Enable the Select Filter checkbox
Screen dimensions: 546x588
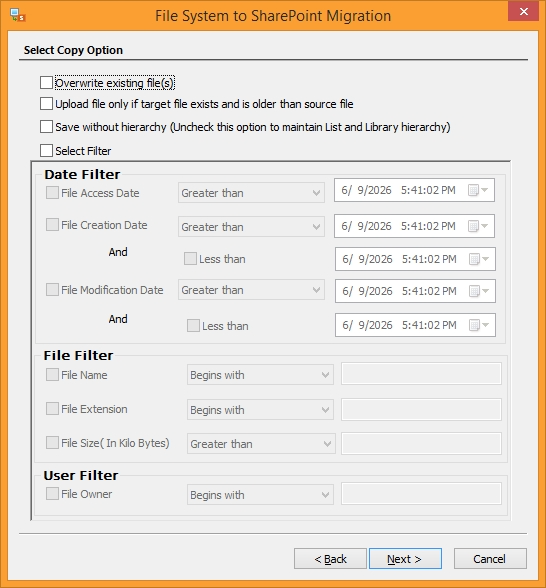[x=46, y=150]
